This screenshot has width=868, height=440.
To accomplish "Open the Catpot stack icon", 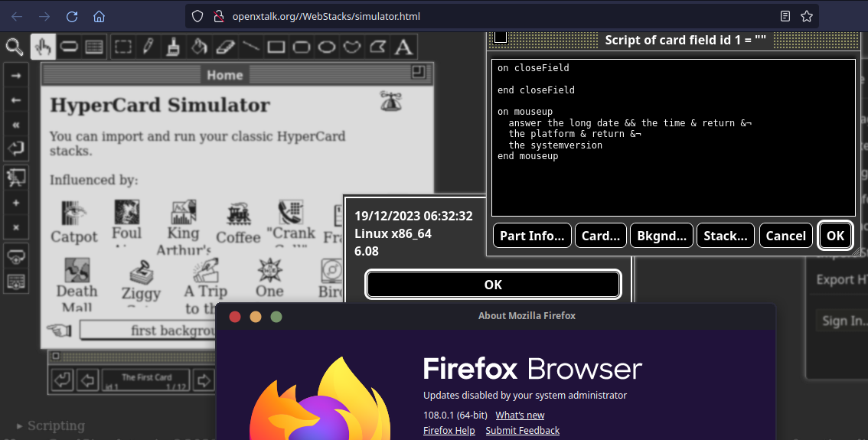I will [73, 213].
